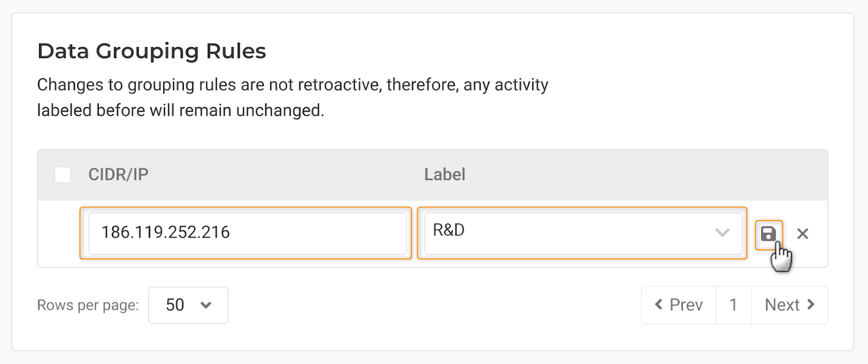Click the arrow next to 50 rows

tap(206, 305)
